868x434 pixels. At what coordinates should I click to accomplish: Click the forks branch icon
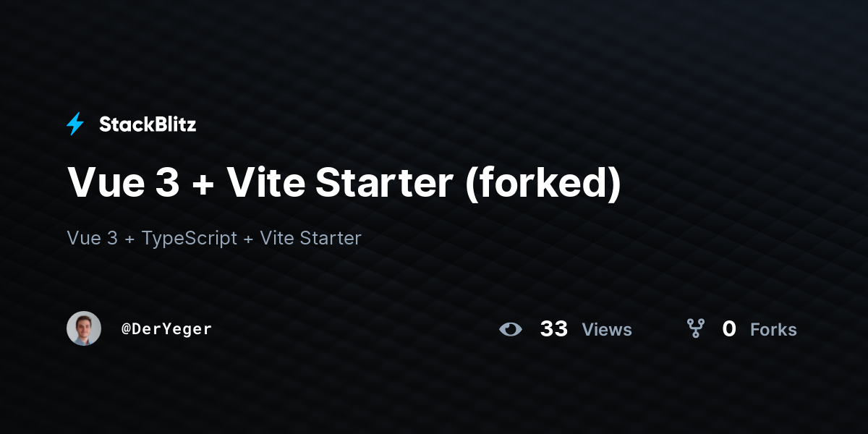coord(696,328)
